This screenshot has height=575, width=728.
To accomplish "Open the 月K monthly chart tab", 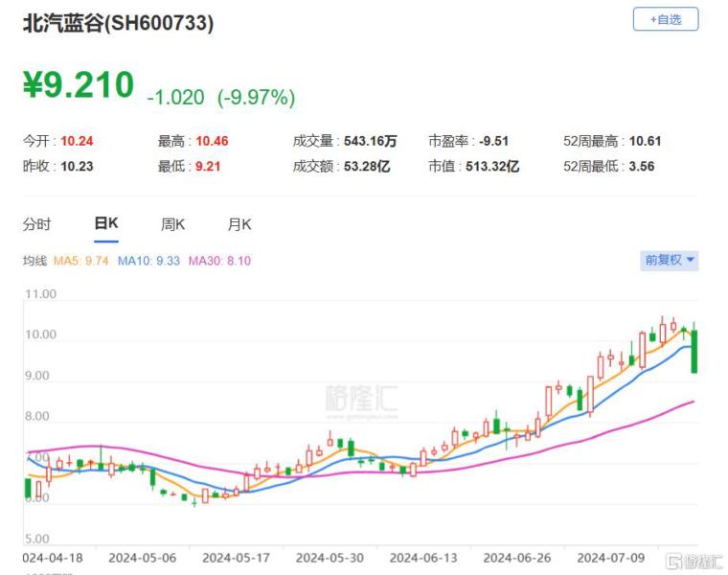I will (239, 225).
